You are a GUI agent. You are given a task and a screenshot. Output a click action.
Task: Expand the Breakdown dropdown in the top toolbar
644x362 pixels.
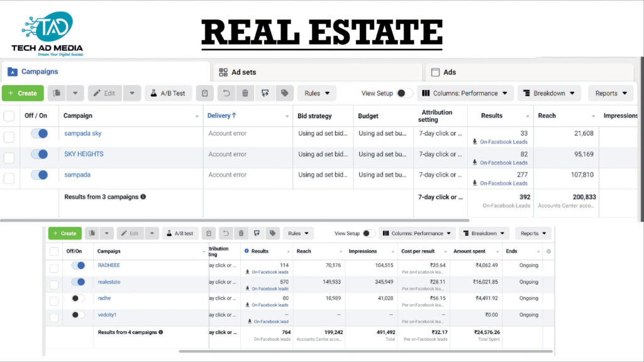(549, 93)
